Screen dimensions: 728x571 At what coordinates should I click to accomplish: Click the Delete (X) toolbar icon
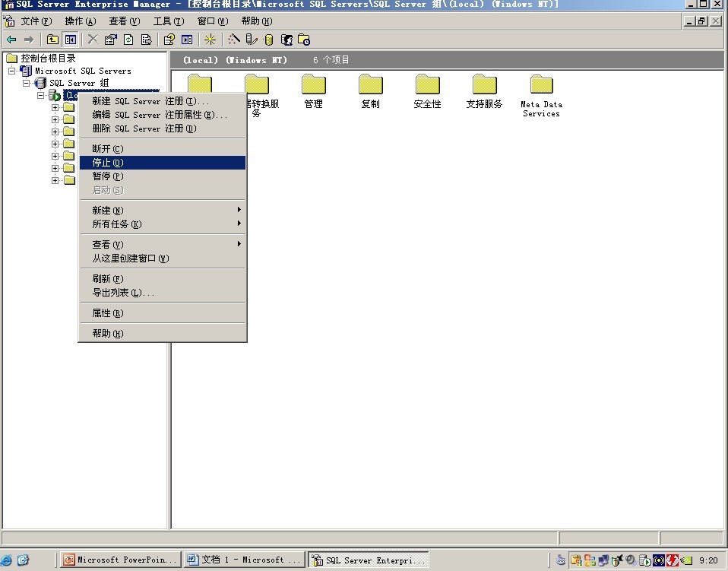93,40
